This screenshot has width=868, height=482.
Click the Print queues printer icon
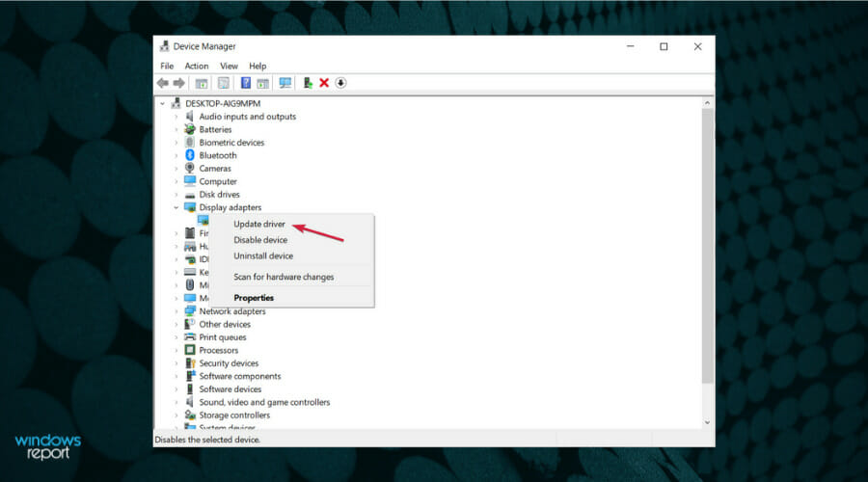(190, 337)
